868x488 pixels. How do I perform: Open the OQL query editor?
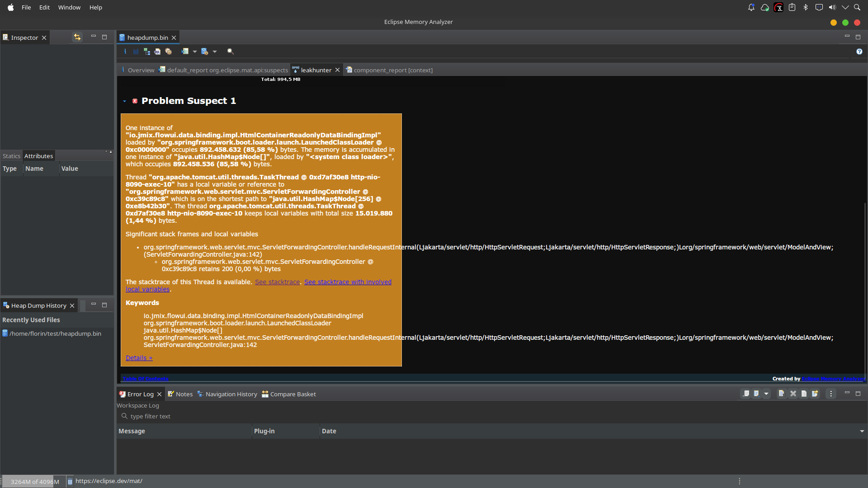157,52
